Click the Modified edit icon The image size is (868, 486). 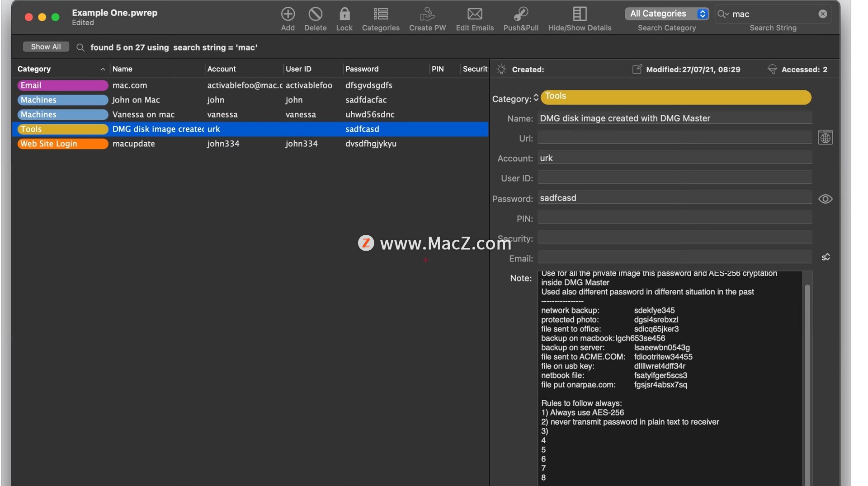pyautogui.click(x=637, y=69)
